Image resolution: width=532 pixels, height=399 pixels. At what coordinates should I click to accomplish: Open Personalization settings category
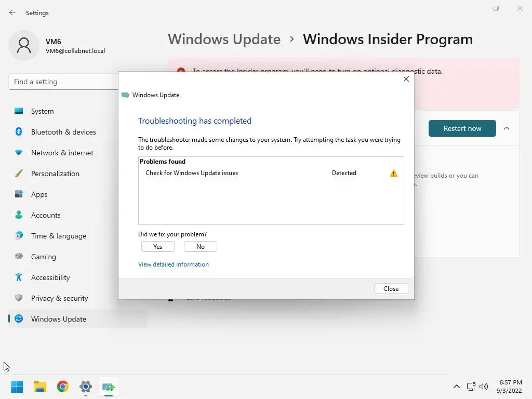point(78,174)
